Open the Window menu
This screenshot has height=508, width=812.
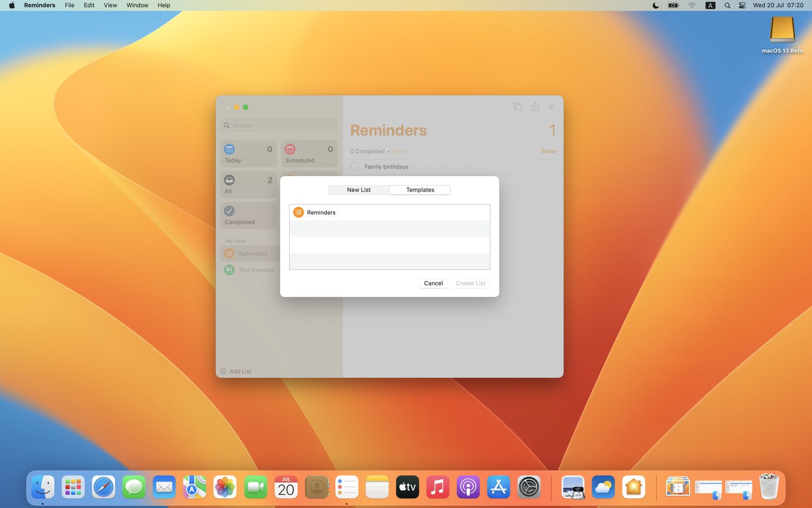tap(137, 5)
